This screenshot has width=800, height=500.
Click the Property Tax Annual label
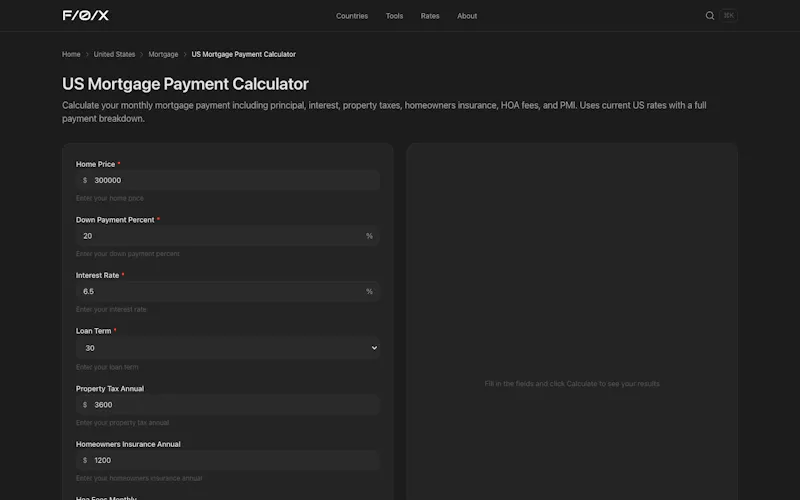point(110,389)
